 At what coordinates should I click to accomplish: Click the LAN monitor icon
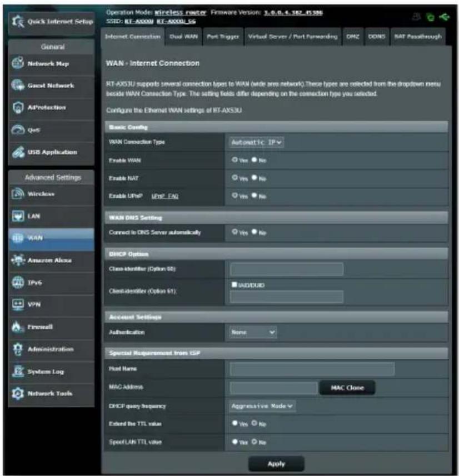pos(18,216)
